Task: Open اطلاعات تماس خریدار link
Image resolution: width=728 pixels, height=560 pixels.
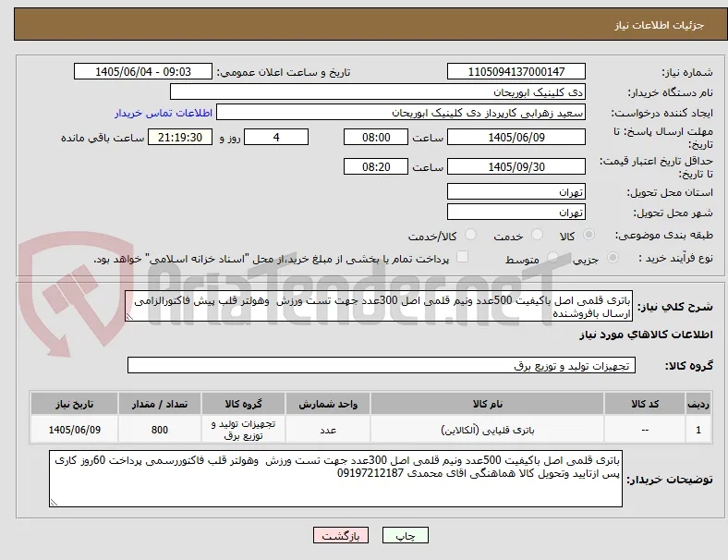Action: coord(164,113)
